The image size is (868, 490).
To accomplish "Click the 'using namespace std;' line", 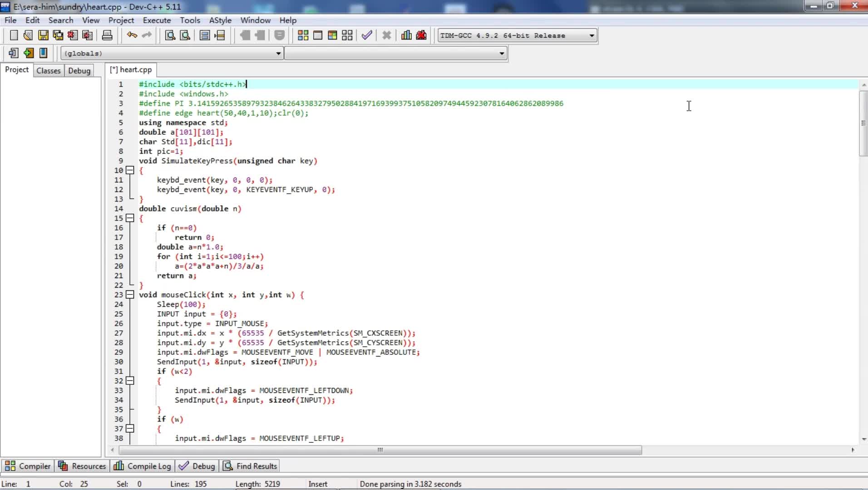I will coord(183,122).
